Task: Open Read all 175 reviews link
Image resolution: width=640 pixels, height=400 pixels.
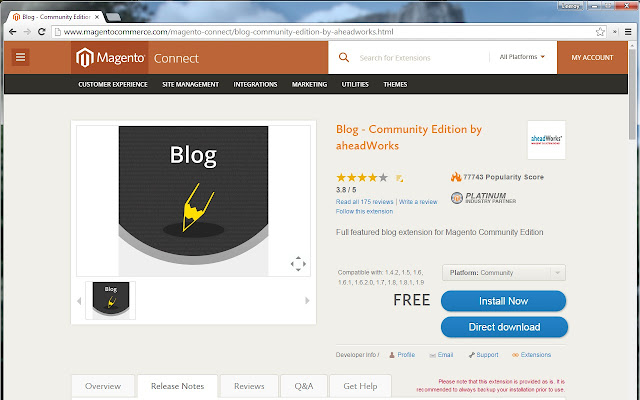Action: pyautogui.click(x=364, y=202)
